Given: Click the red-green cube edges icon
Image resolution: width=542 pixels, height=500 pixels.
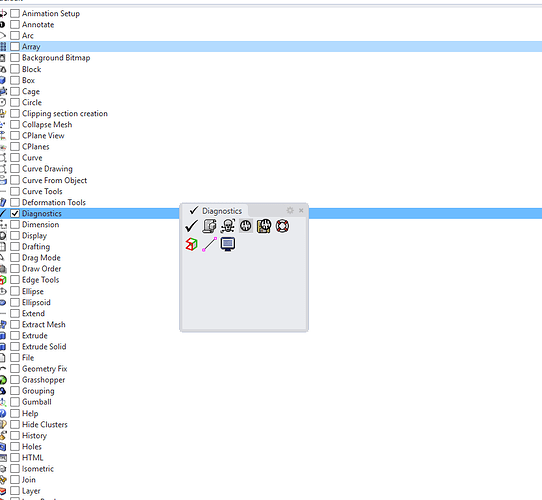Looking at the screenshot, I should [x=191, y=244].
